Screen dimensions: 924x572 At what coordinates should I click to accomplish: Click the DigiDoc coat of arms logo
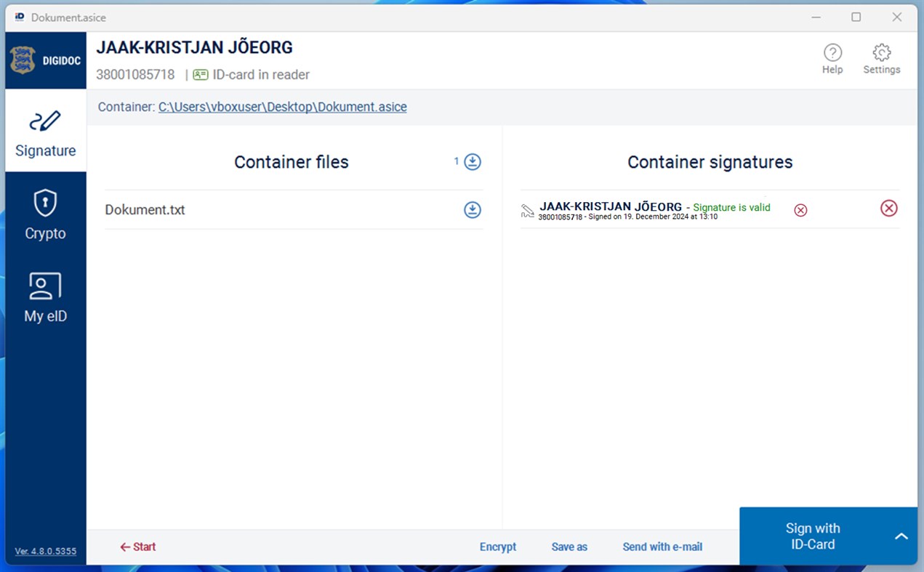[23, 60]
